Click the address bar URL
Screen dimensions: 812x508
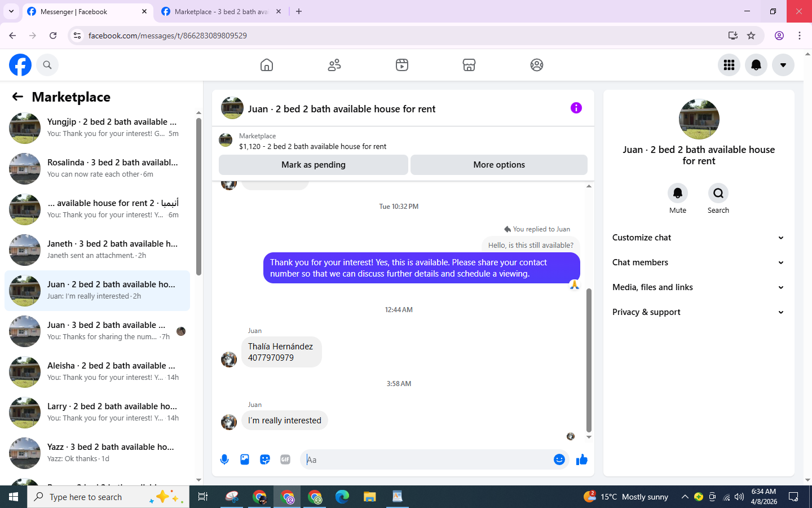[167, 36]
